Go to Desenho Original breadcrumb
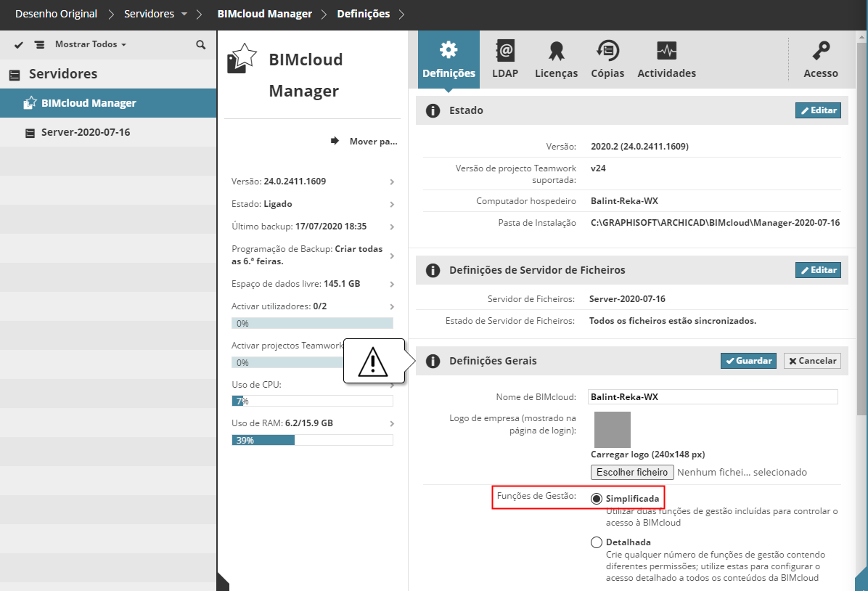The height and width of the screenshot is (591, 868). click(x=56, y=14)
